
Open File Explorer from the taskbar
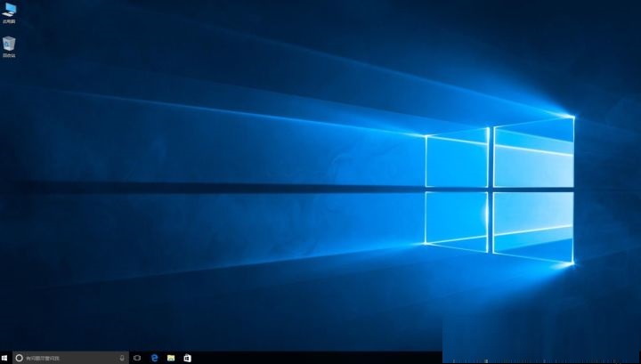pos(171,357)
